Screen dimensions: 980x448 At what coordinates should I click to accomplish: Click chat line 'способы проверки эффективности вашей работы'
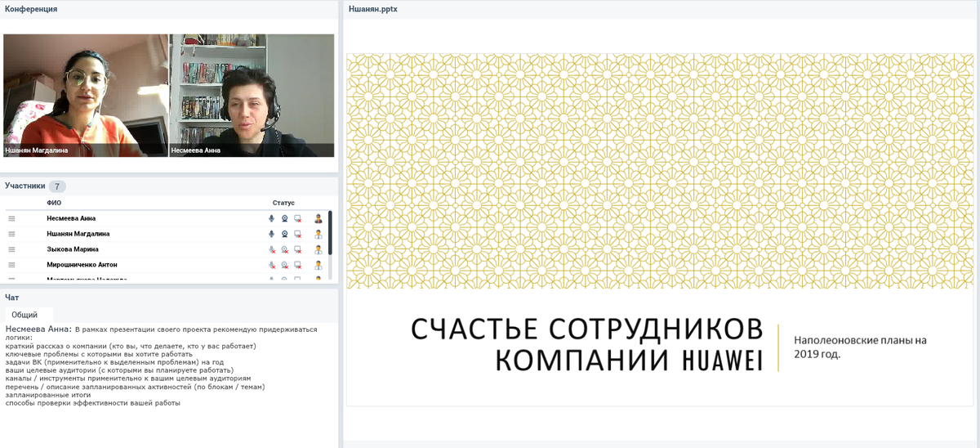coord(92,403)
